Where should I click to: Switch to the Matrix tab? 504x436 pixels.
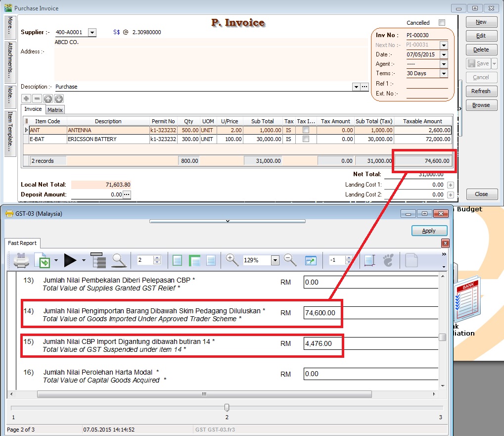point(55,110)
